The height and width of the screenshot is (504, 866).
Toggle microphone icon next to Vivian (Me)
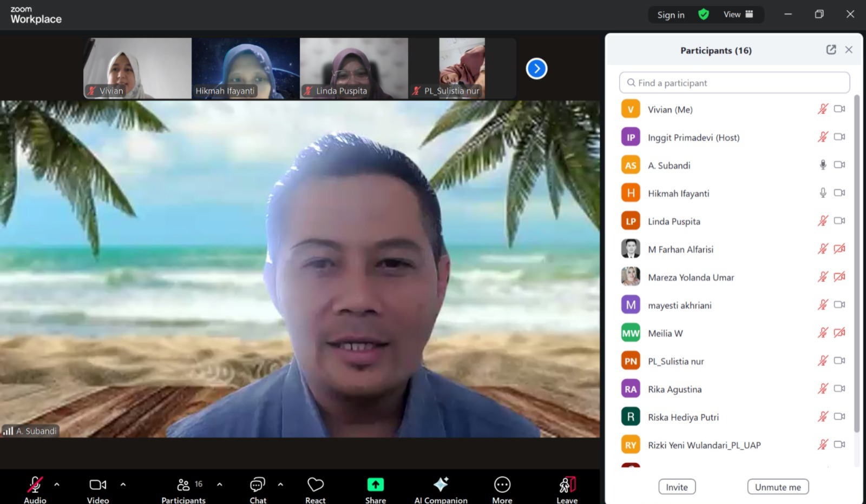pos(823,109)
